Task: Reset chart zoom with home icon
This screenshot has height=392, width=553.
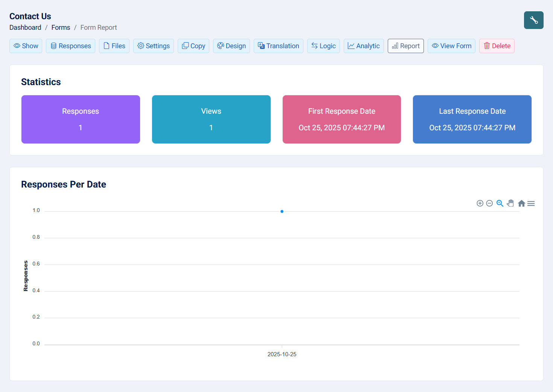Action: 521,203
